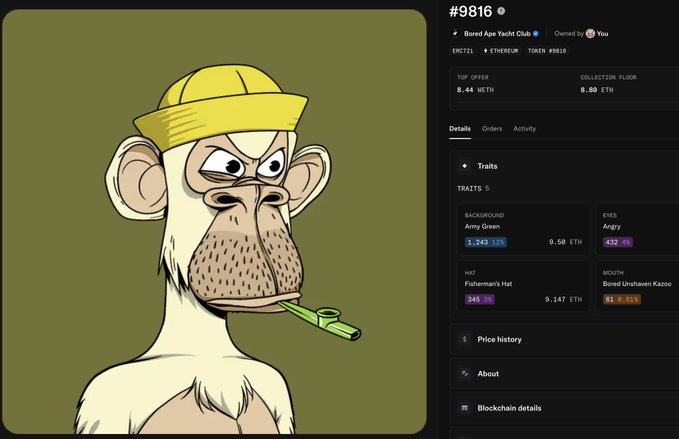Image resolution: width=679 pixels, height=439 pixels.
Task: Open the Mouth Bored Unshaven Kazoo trait card
Action: pyautogui.click(x=637, y=286)
